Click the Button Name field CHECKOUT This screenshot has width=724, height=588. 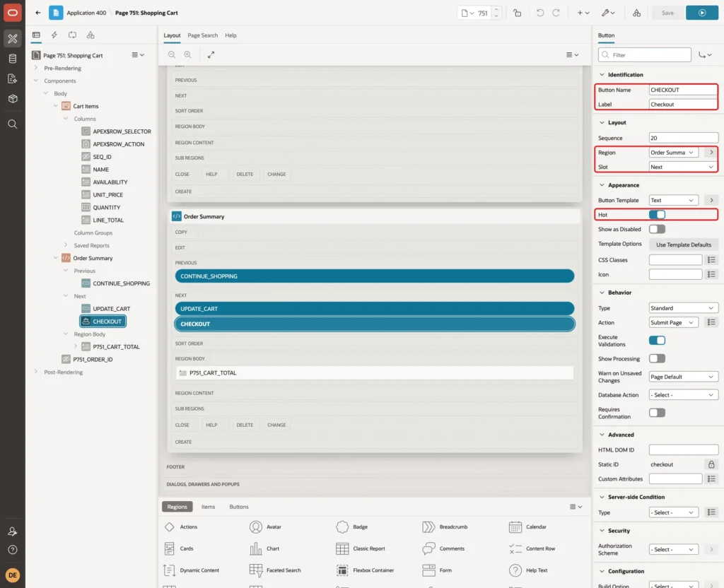684,90
